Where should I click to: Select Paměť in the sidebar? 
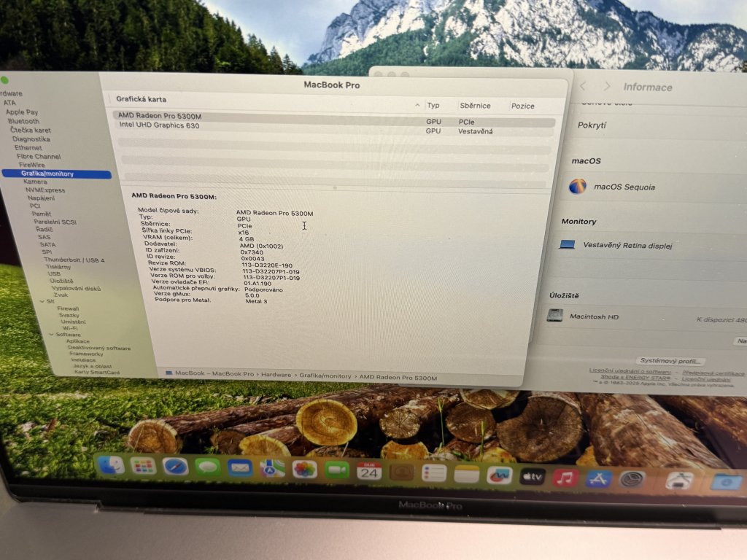[42, 214]
